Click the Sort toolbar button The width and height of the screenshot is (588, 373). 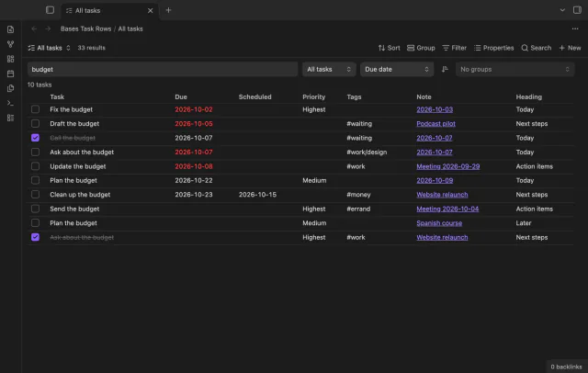[390, 48]
